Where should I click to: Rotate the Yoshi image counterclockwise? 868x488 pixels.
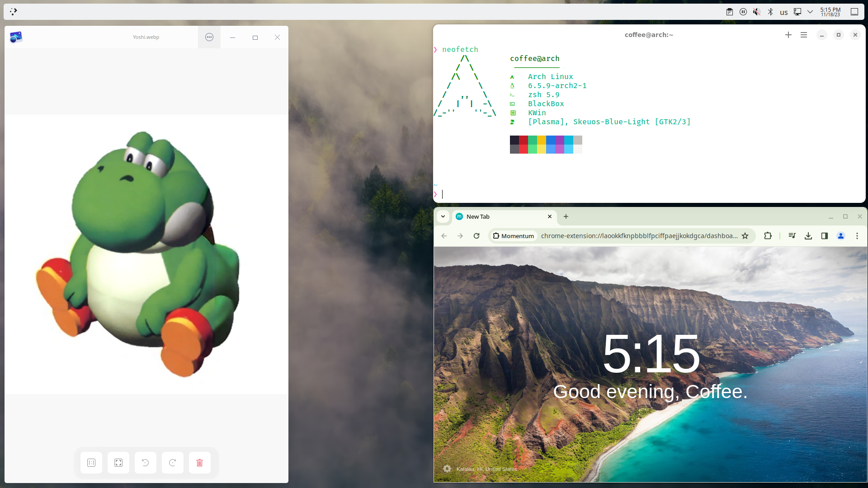[146, 463]
